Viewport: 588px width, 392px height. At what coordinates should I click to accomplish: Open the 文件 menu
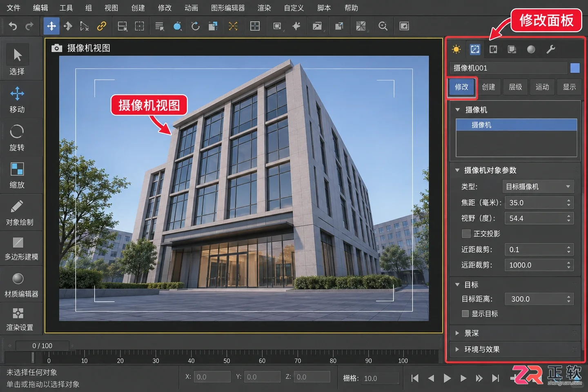13,8
